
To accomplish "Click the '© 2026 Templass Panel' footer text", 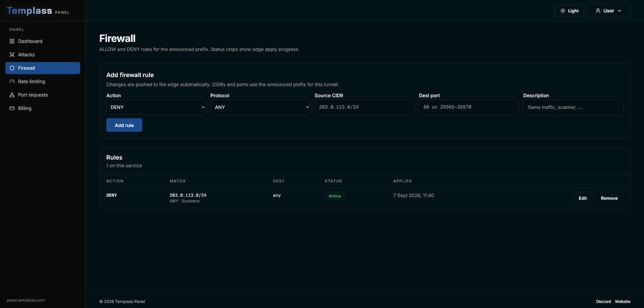I will (122, 302).
